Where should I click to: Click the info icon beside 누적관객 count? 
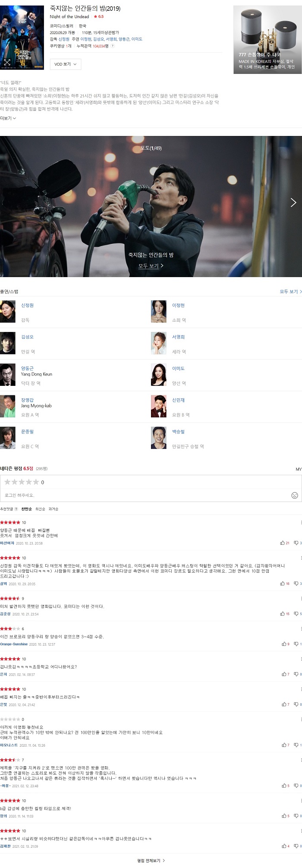[x=113, y=46]
